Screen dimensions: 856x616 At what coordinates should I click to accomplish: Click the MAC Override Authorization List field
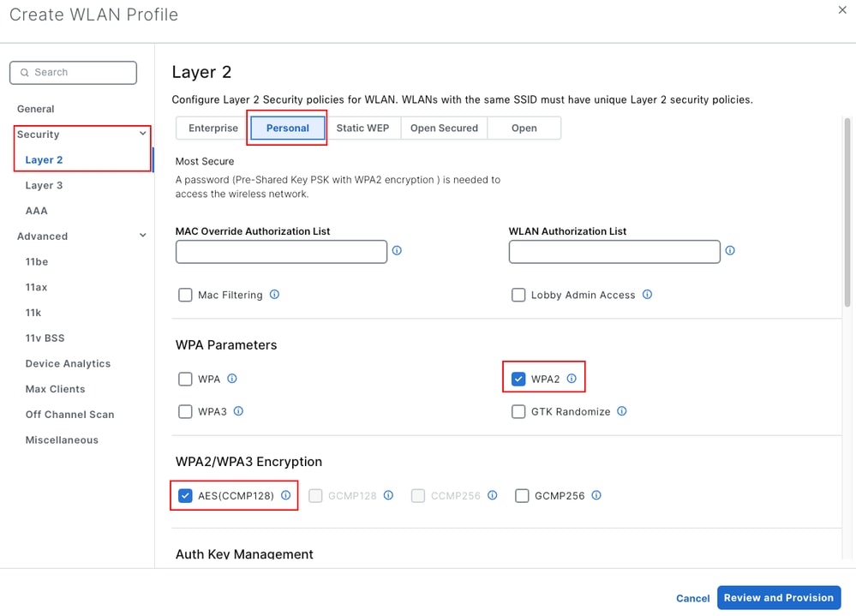281,252
